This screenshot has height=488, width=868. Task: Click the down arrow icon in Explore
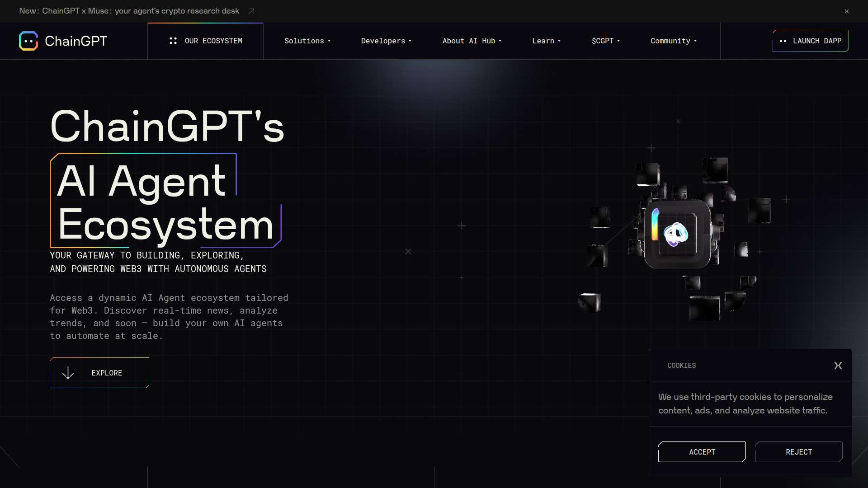68,373
